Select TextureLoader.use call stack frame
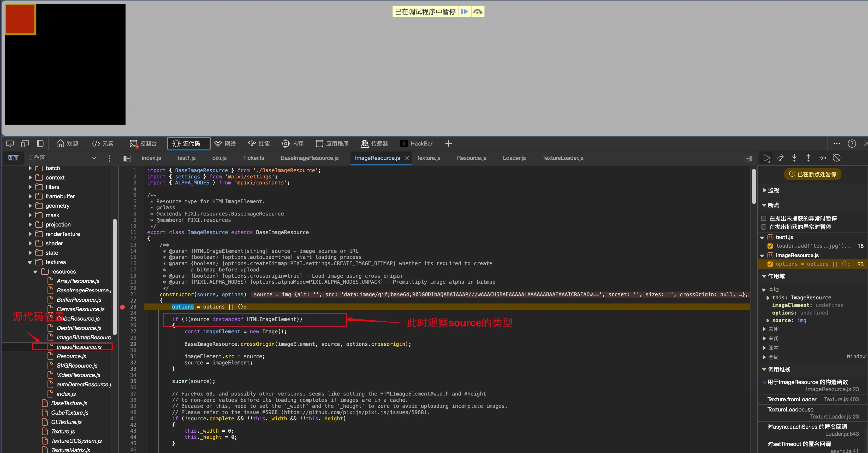Image resolution: width=868 pixels, height=453 pixels. [x=813, y=413]
